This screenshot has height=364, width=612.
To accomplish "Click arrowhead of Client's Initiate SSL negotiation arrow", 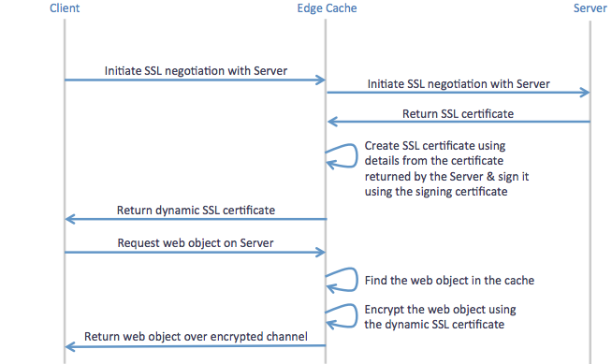I will (x=320, y=80).
